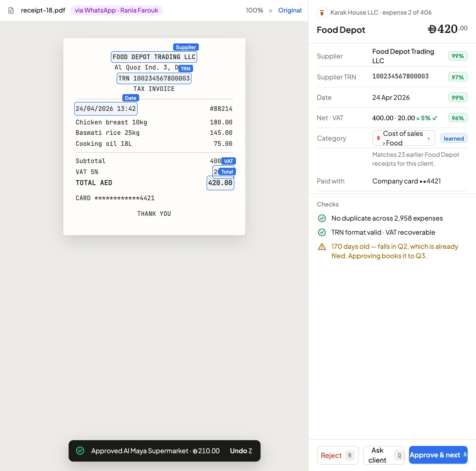Switch to the Original view link
The height and width of the screenshot is (471, 476).
pyautogui.click(x=290, y=10)
